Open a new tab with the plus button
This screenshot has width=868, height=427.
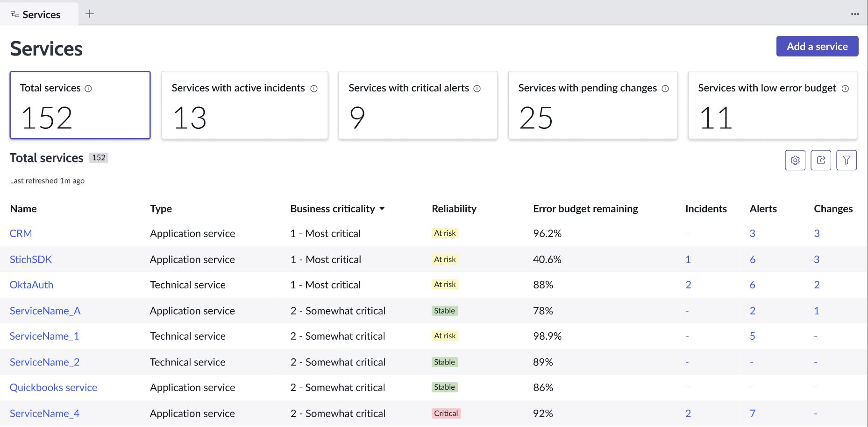pos(89,14)
